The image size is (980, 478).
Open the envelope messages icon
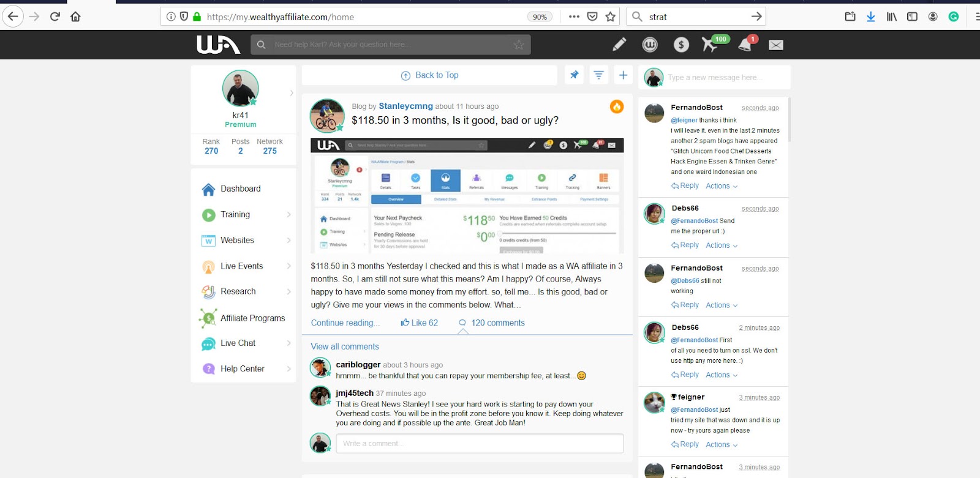click(776, 45)
